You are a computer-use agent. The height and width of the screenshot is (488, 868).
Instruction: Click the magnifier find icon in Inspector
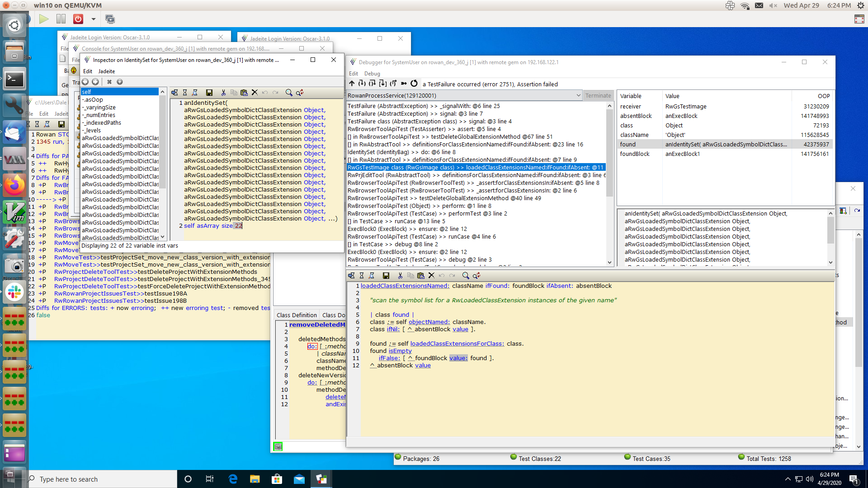click(x=289, y=93)
